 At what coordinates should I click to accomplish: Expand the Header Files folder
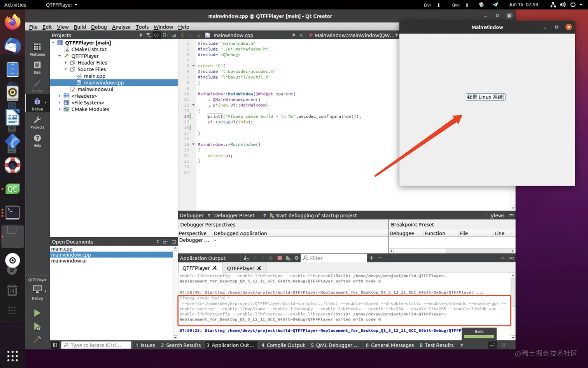coord(66,63)
